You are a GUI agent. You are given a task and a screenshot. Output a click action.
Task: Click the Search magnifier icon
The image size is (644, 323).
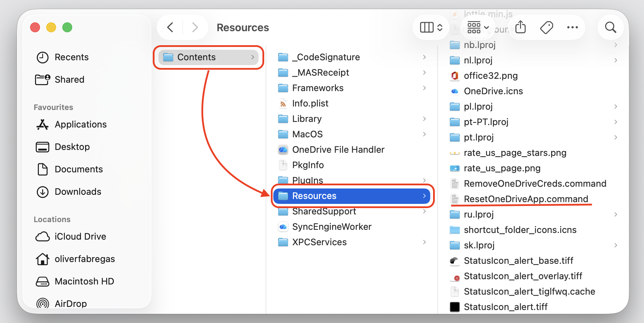(x=611, y=27)
